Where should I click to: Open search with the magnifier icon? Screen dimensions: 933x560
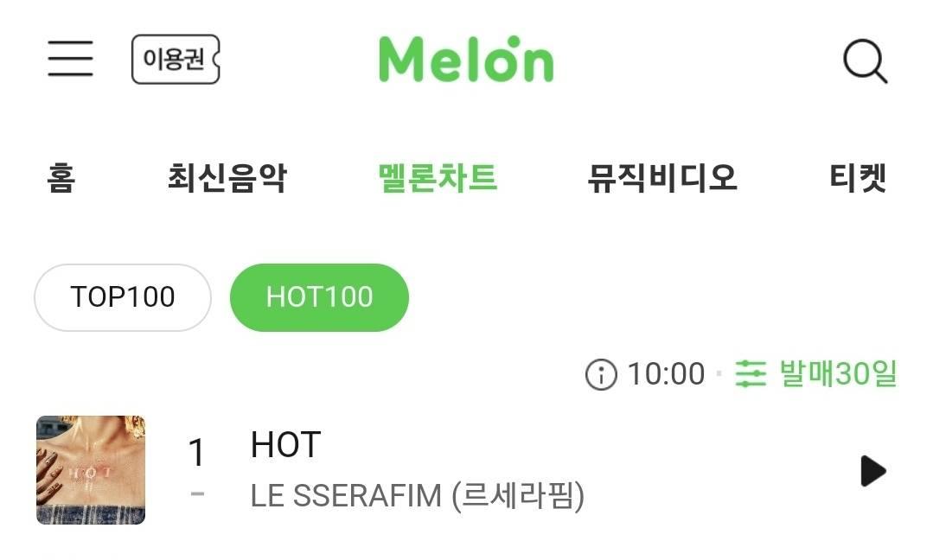866,60
